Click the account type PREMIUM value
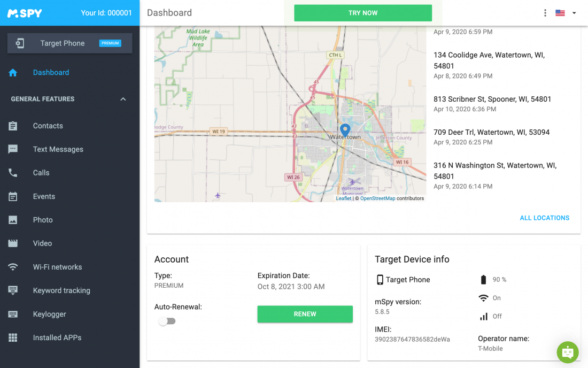This screenshot has width=588, height=368. pos(169,286)
